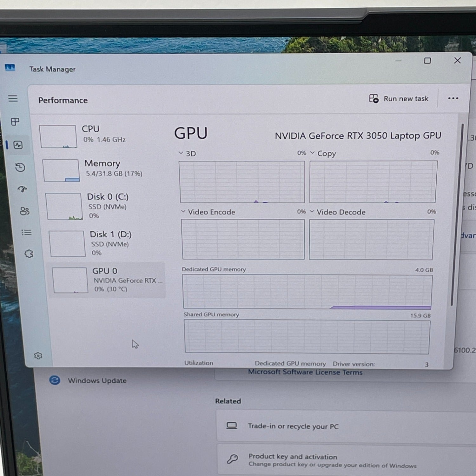Expand the Copy graph engine dropdown

pyautogui.click(x=312, y=153)
